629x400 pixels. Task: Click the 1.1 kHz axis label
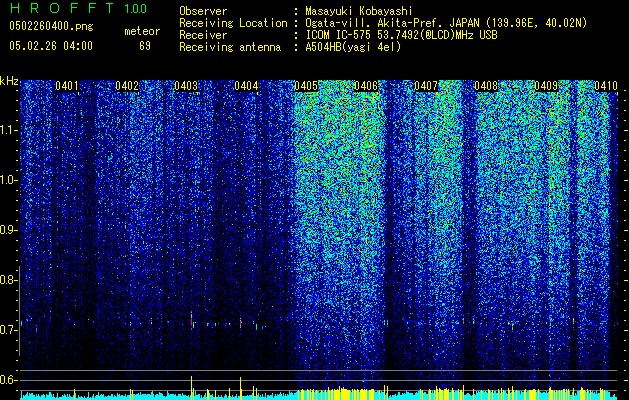click(x=8, y=130)
